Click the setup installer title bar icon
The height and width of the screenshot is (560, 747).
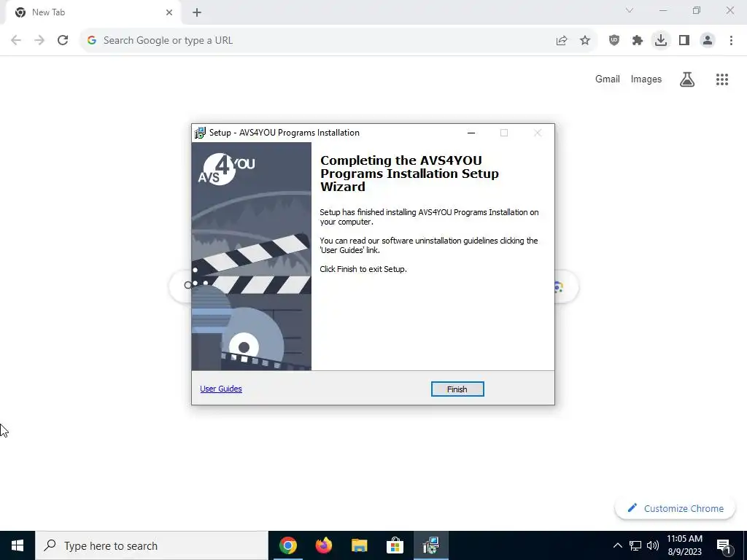200,133
